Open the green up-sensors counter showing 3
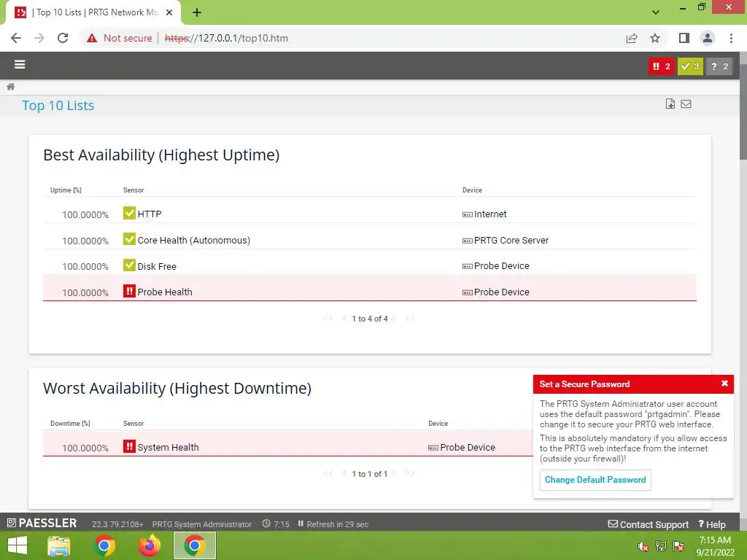This screenshot has height=560, width=747. [x=690, y=66]
